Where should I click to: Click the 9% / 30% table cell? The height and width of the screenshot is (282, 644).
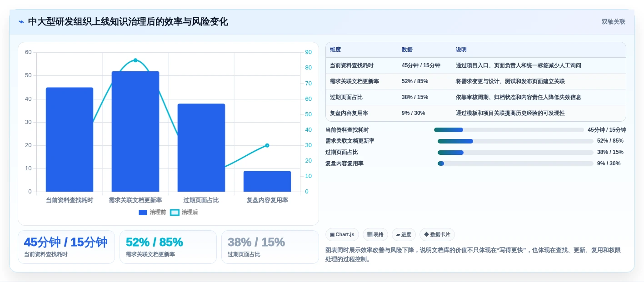tap(414, 113)
